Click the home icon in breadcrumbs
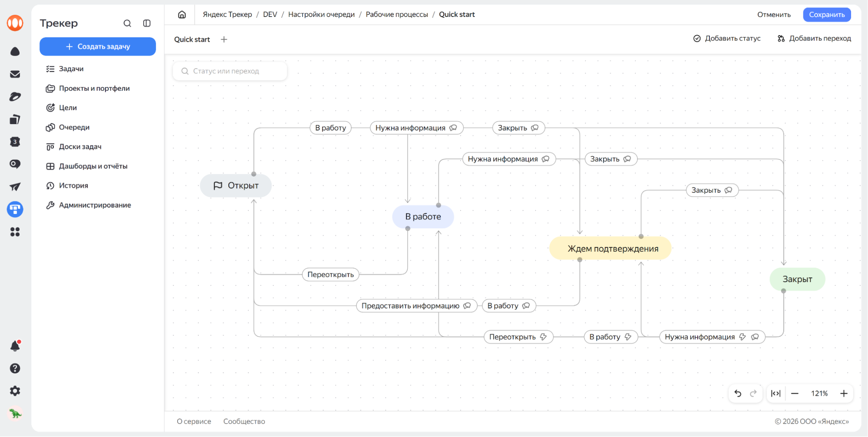 point(182,14)
